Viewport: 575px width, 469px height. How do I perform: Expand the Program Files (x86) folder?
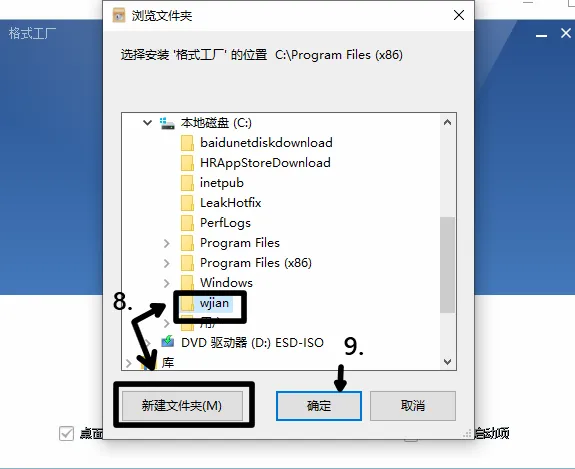(166, 263)
